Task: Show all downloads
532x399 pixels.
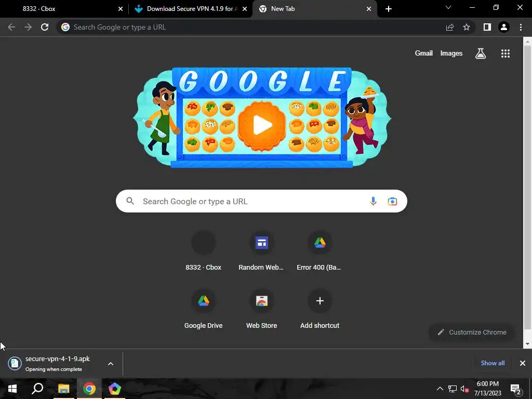Action: click(493, 363)
